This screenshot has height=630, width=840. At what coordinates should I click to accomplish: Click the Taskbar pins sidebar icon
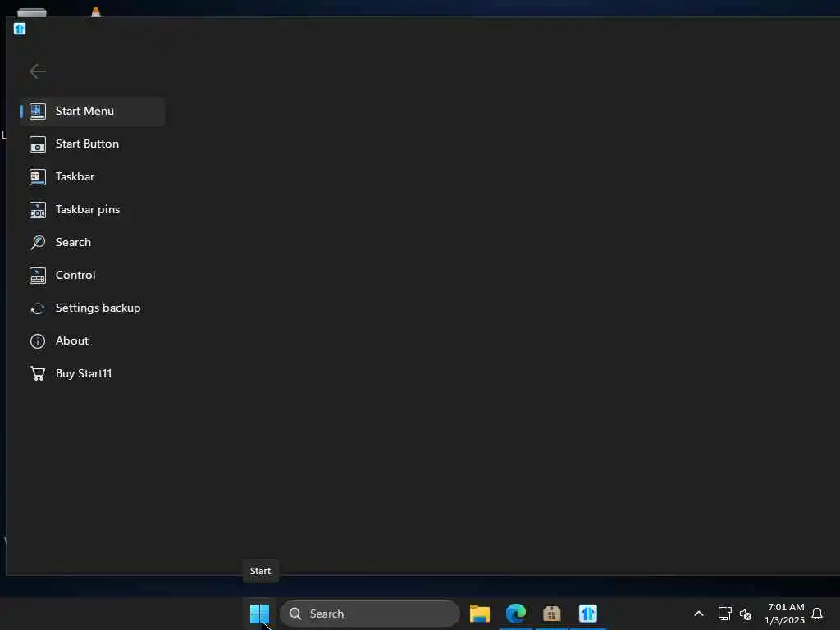(x=38, y=209)
